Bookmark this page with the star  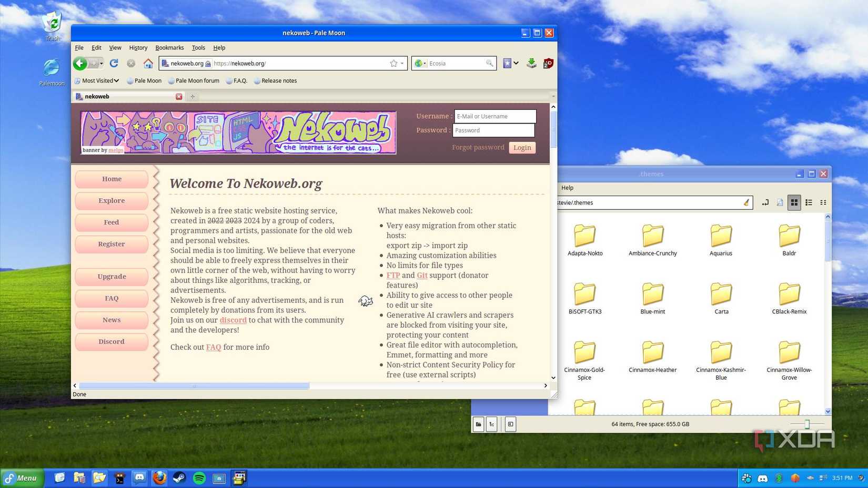point(393,63)
